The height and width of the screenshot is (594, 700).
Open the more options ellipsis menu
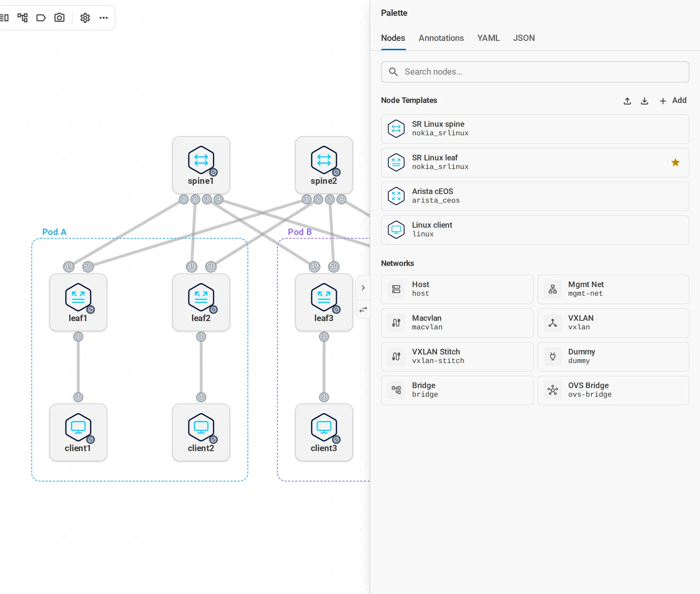pos(103,18)
